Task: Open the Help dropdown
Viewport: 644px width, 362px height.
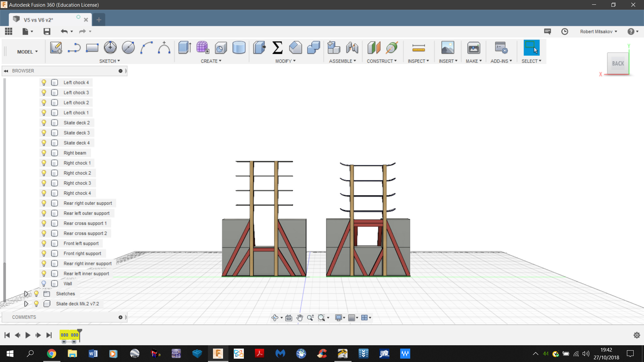Action: click(x=633, y=32)
